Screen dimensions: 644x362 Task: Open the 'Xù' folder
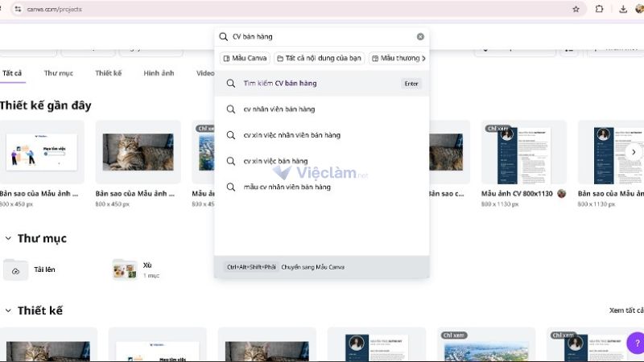(x=136, y=269)
